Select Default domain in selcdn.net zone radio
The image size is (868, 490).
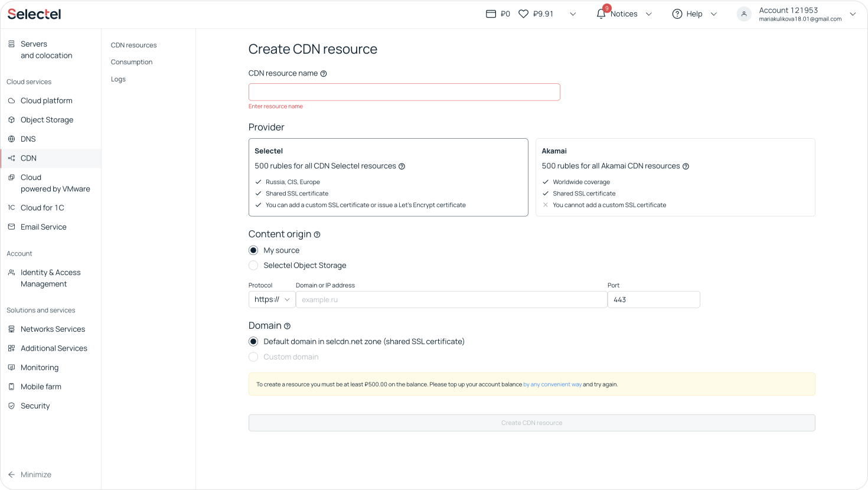pyautogui.click(x=253, y=342)
